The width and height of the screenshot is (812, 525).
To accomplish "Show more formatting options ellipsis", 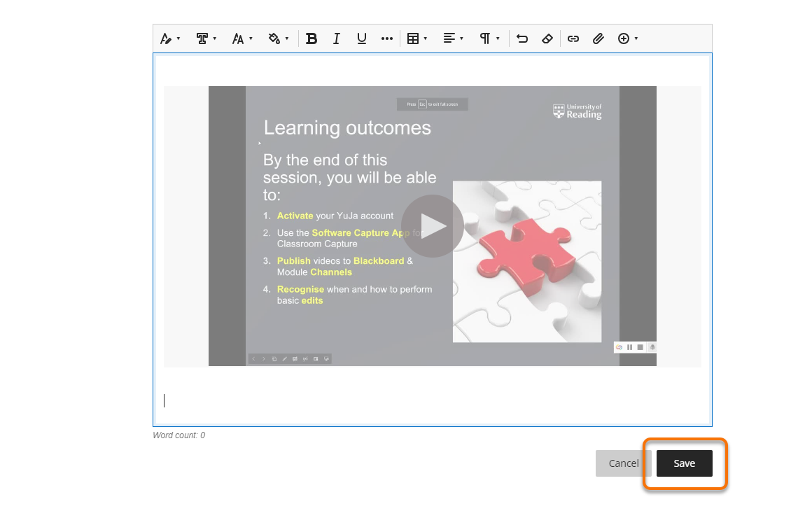I will [387, 38].
